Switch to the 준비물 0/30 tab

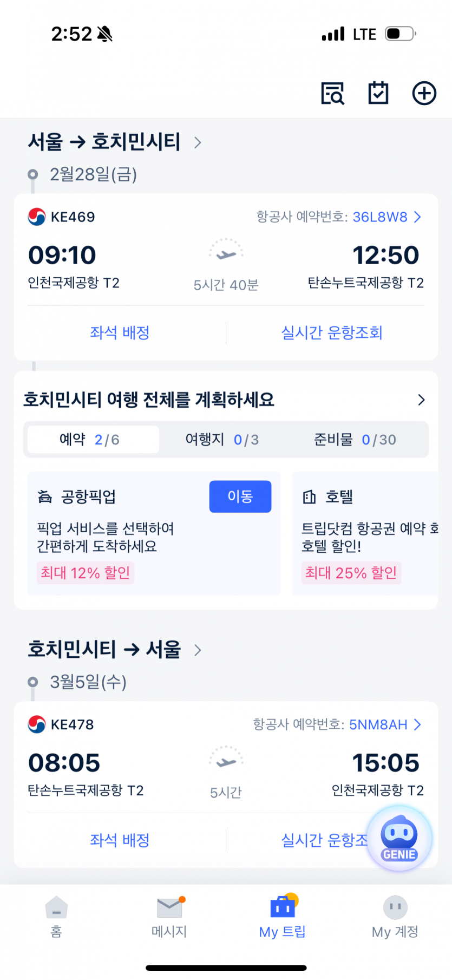355,440
